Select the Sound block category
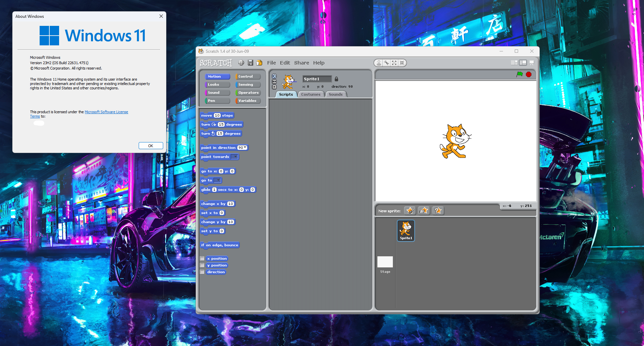The height and width of the screenshot is (346, 644). coord(217,93)
